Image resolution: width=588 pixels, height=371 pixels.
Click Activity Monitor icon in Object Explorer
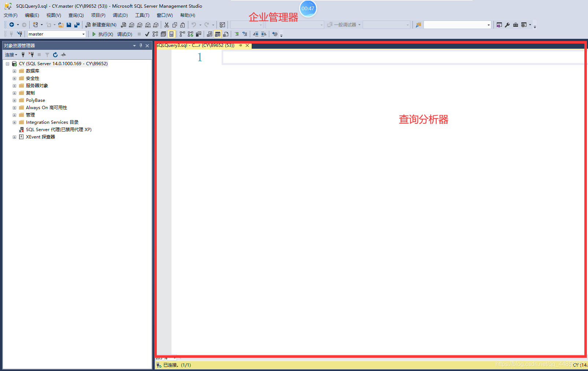[x=63, y=55]
